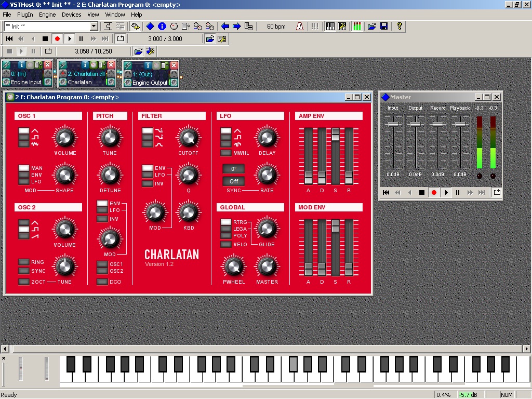The image size is (532, 399).
Task: Click the clock icon in the main toolbar
Action: click(174, 26)
